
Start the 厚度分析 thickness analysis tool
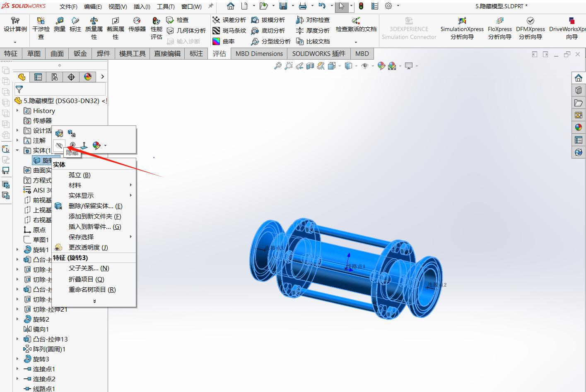click(313, 30)
